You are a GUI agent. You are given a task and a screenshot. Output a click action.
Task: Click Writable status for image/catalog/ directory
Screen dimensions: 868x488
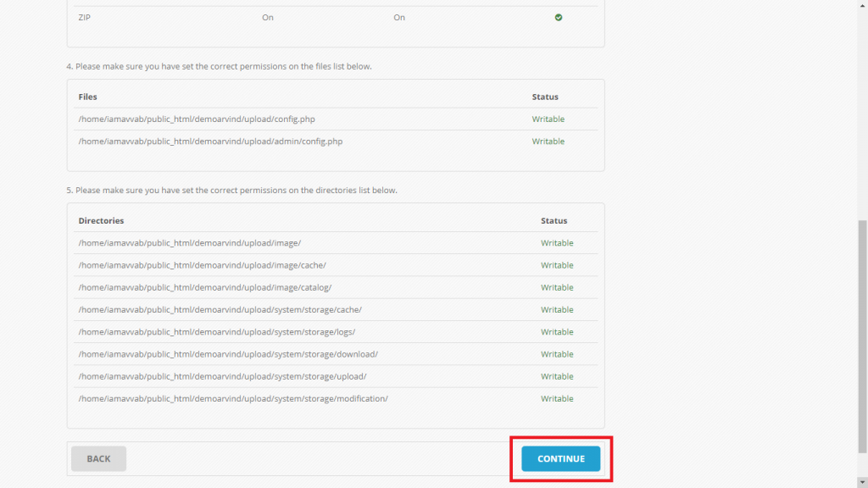[557, 287]
